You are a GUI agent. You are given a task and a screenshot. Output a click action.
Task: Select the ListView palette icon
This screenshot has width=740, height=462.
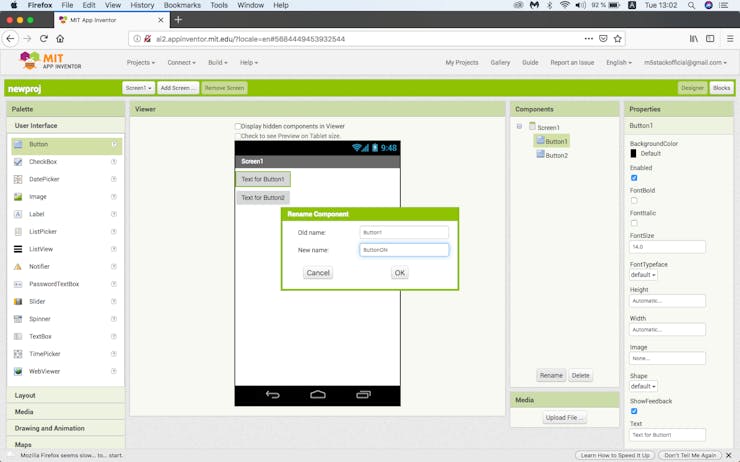click(18, 249)
